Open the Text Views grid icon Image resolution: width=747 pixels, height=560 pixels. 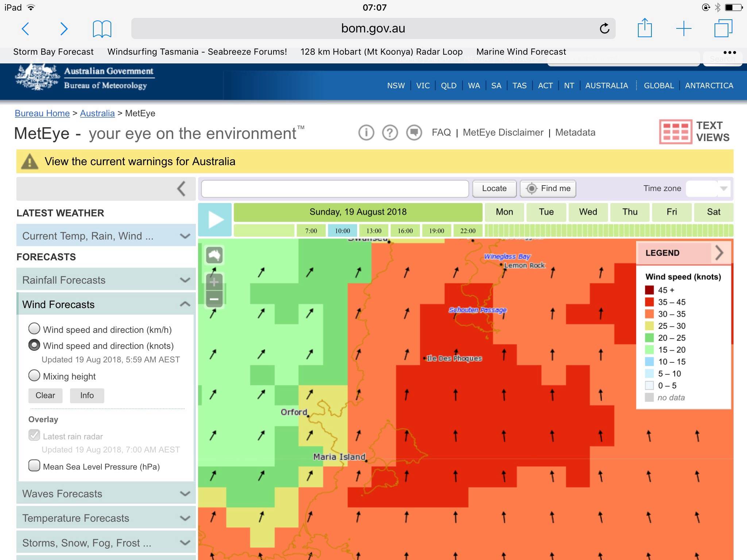pos(675,132)
